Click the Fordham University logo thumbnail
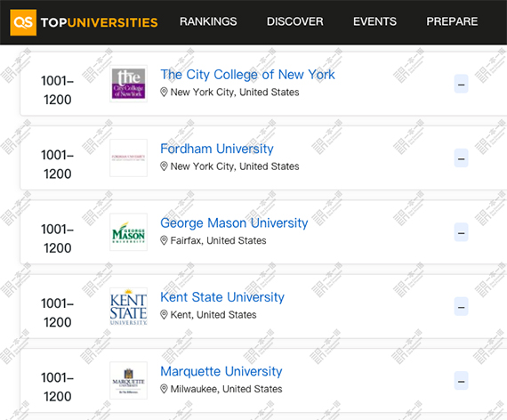 coord(128,157)
